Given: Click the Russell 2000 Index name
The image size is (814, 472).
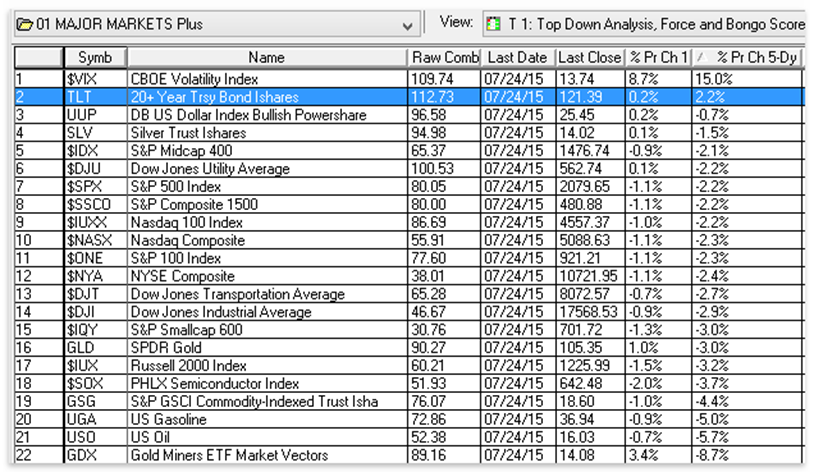Looking at the screenshot, I should [x=188, y=366].
